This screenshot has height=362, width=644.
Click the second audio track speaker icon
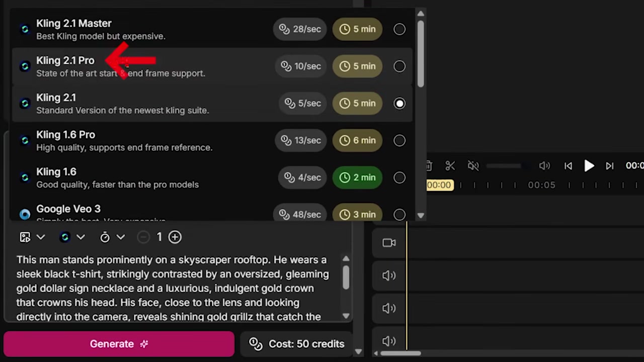(389, 308)
